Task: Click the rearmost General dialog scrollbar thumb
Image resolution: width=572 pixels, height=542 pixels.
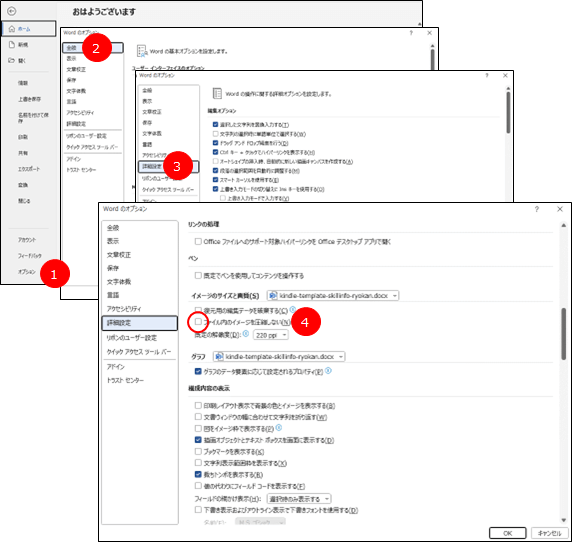Action: pos(432,59)
